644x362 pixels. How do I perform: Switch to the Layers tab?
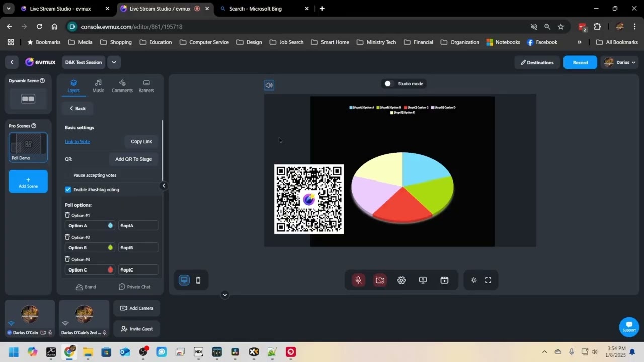tap(74, 86)
